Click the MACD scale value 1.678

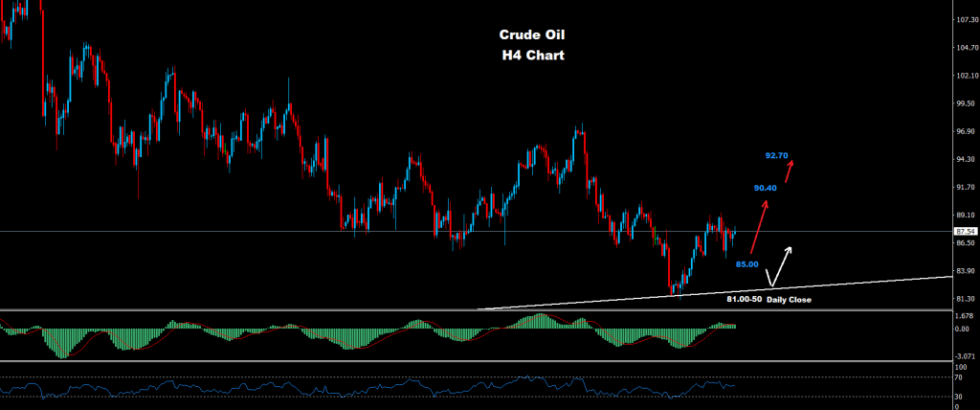[x=965, y=315]
